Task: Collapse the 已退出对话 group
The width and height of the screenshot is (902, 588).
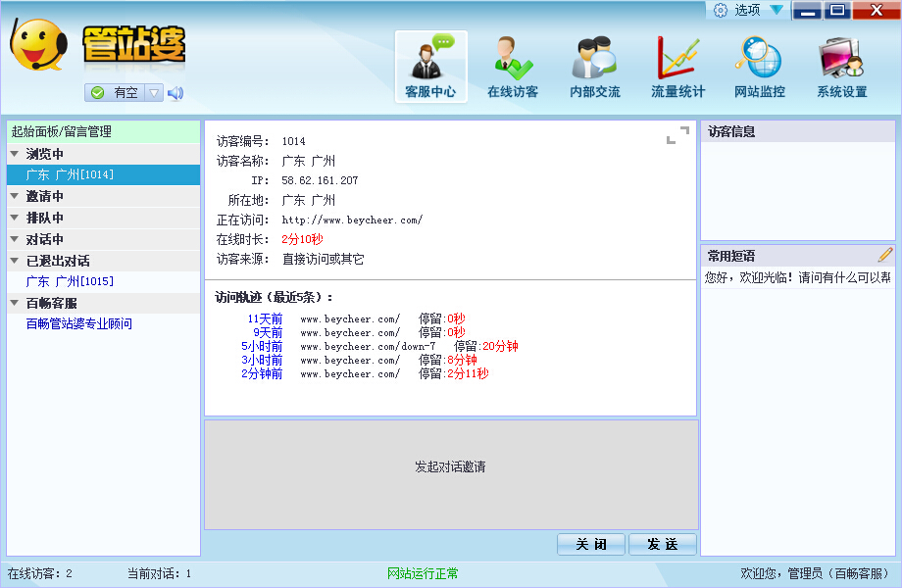Action: [15, 261]
